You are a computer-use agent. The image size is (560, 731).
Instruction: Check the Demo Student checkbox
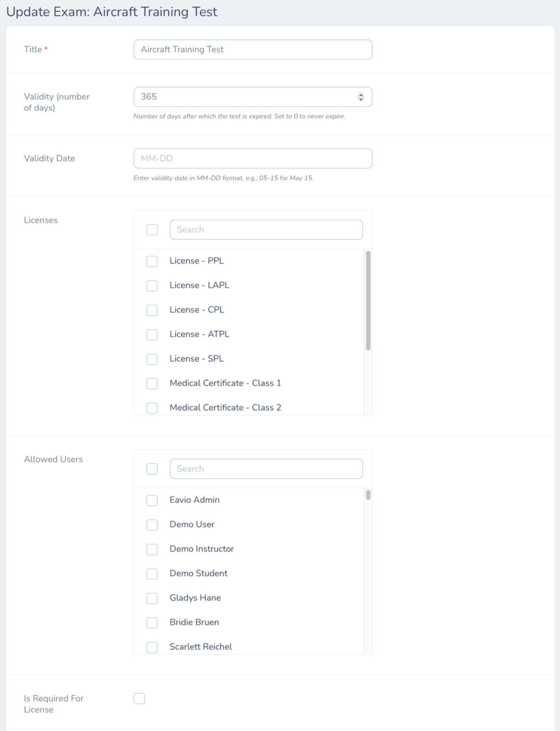click(x=152, y=574)
